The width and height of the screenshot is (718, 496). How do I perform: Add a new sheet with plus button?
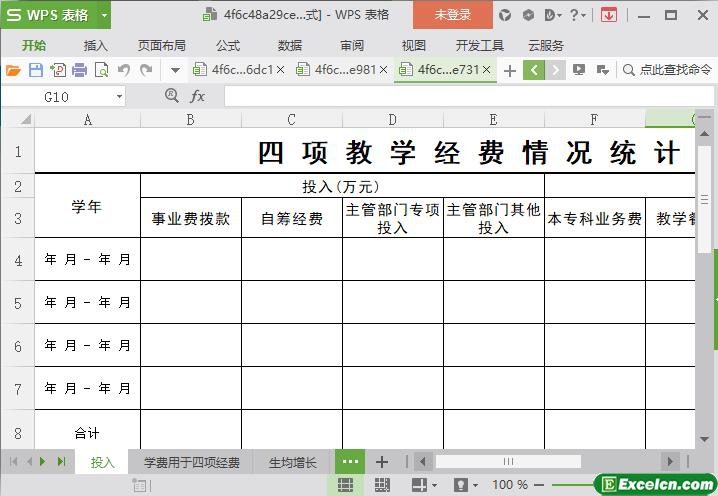point(381,462)
